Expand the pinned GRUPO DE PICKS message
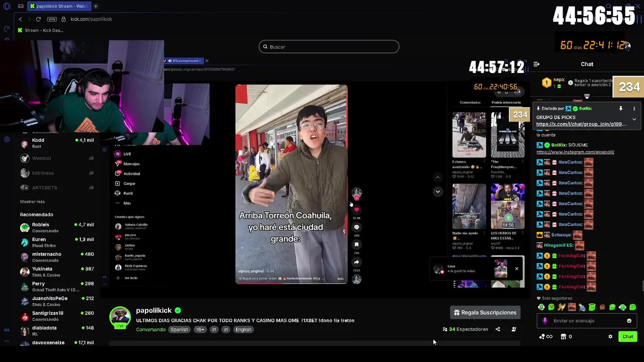The width and height of the screenshot is (644, 362). [x=634, y=119]
